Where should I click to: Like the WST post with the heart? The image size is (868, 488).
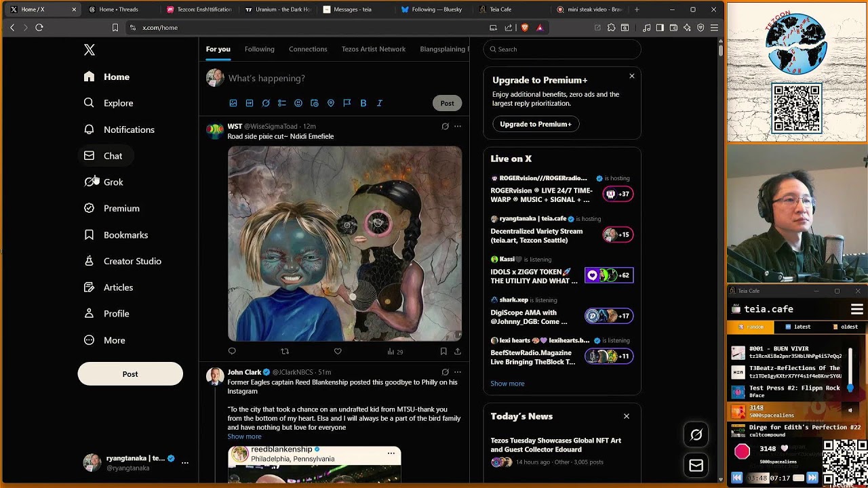pos(338,351)
